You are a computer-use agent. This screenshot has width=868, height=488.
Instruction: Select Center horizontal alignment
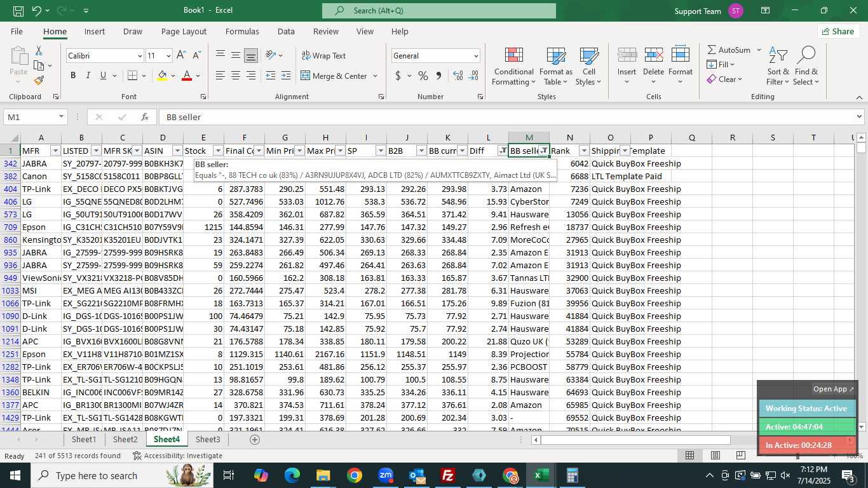coord(236,76)
